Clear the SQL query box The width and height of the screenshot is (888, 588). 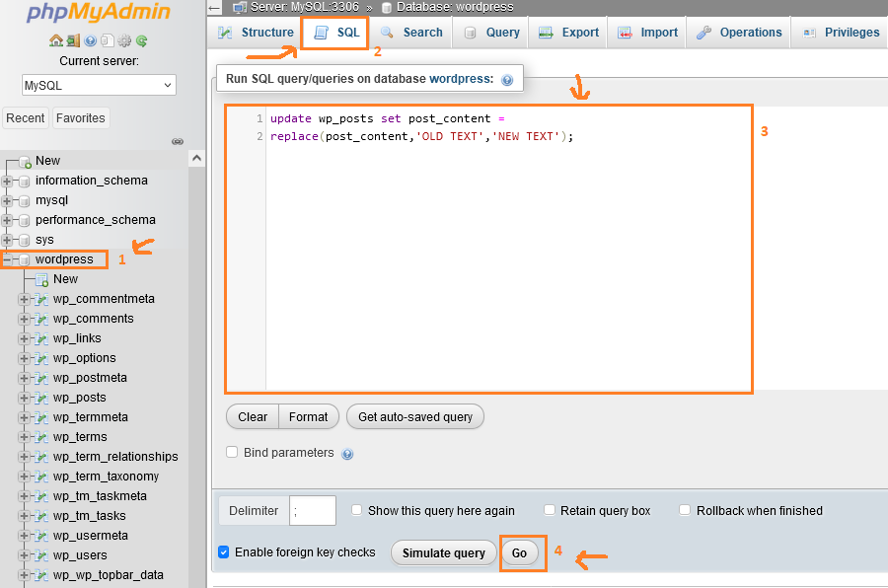253,417
